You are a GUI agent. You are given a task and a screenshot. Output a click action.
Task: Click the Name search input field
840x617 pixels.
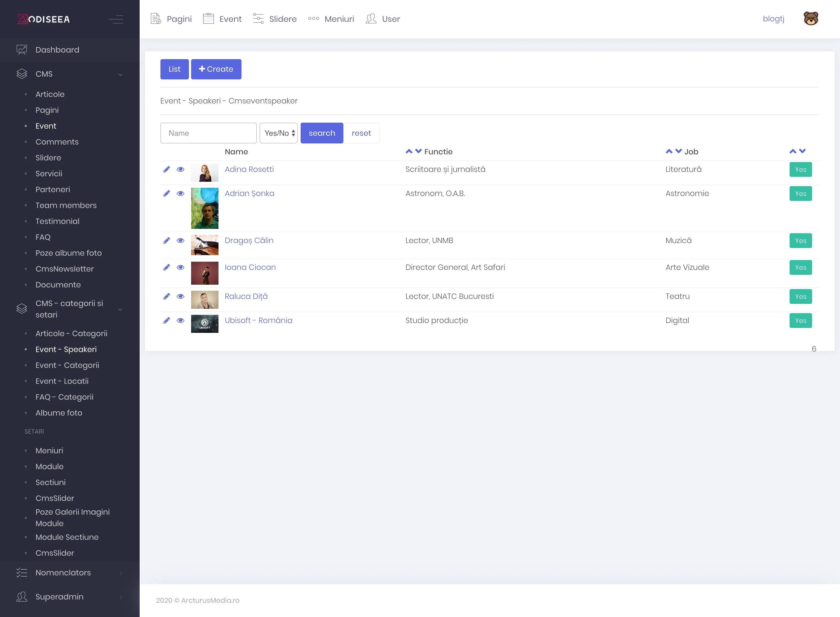point(208,133)
